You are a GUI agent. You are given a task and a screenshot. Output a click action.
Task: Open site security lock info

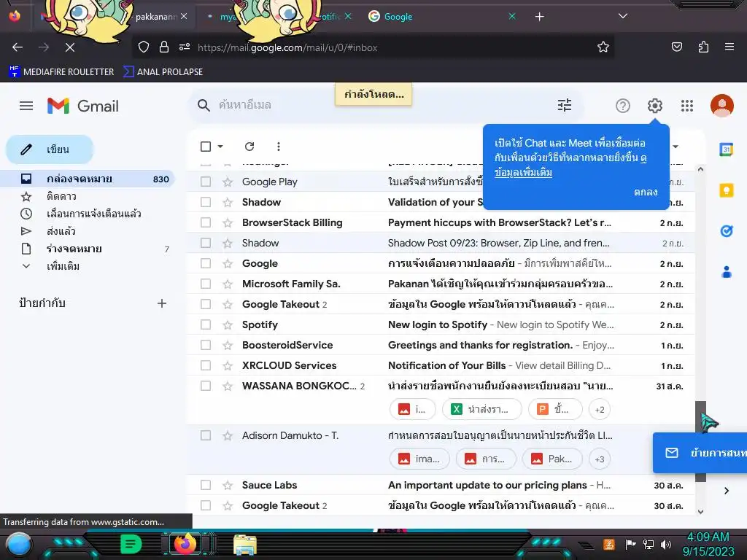click(x=164, y=47)
